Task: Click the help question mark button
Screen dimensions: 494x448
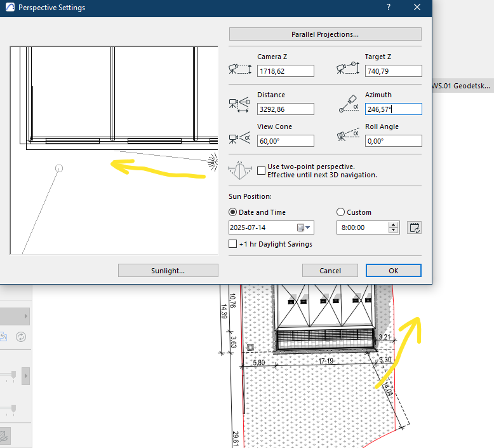Action: [x=389, y=7]
